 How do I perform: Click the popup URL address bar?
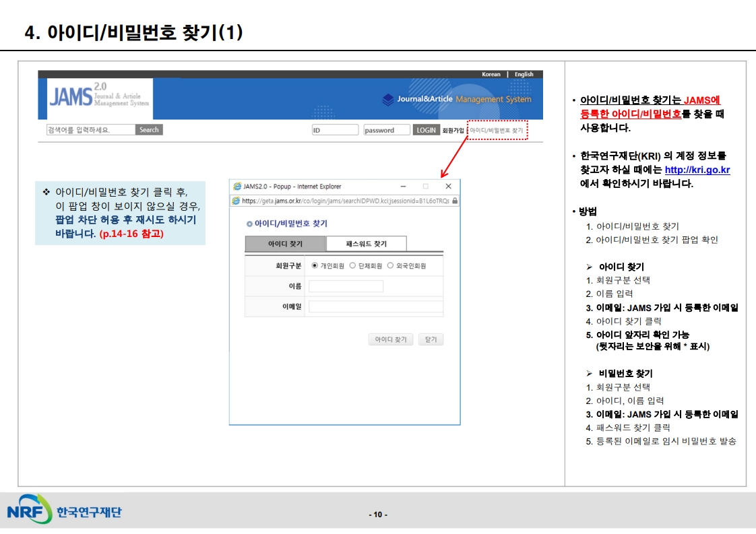point(345,201)
